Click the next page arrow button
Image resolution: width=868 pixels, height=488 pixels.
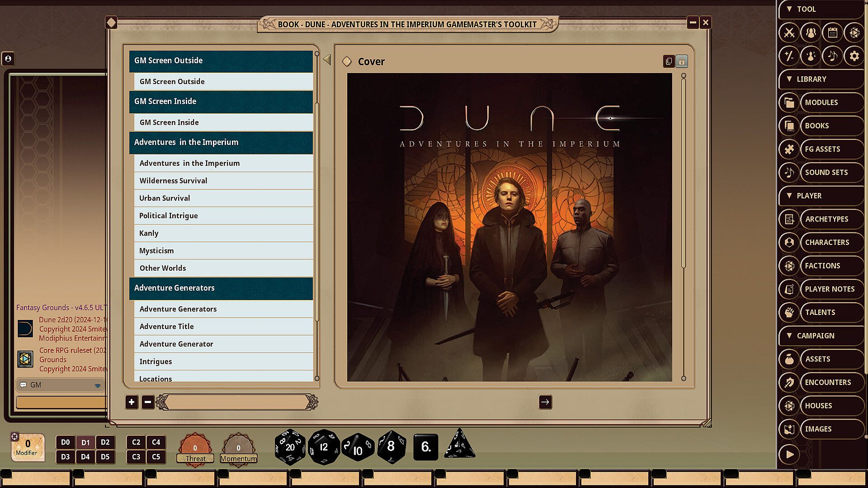tap(545, 402)
